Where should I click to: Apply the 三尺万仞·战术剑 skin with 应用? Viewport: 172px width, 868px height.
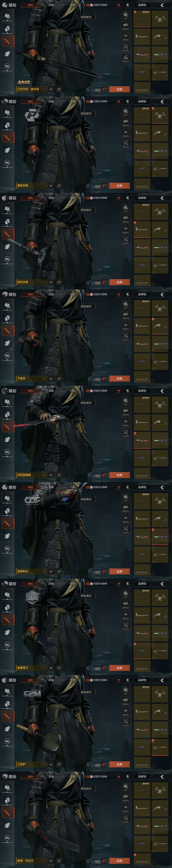(119, 89)
